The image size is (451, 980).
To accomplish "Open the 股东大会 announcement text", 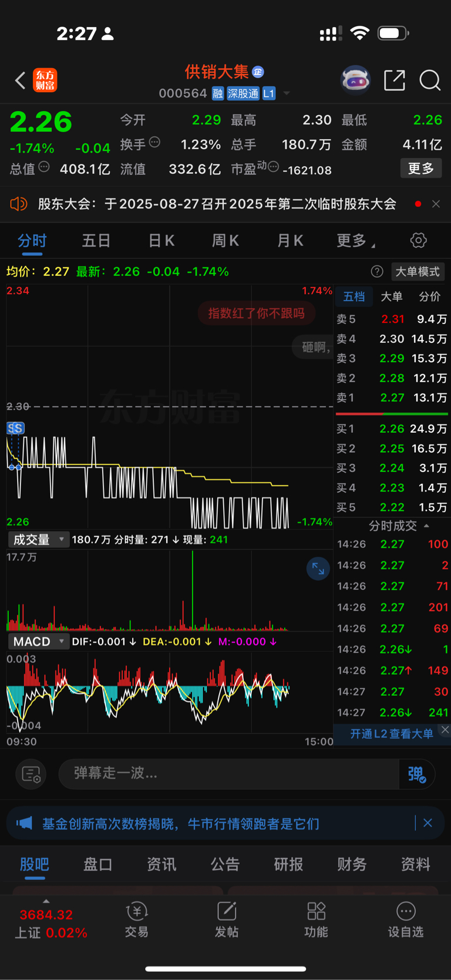I will point(217,204).
